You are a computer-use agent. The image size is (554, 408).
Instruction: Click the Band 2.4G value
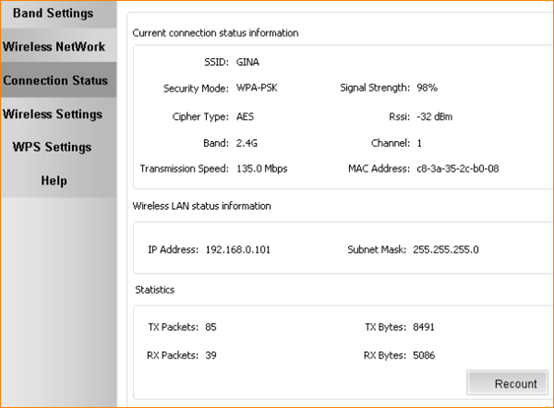[247, 143]
